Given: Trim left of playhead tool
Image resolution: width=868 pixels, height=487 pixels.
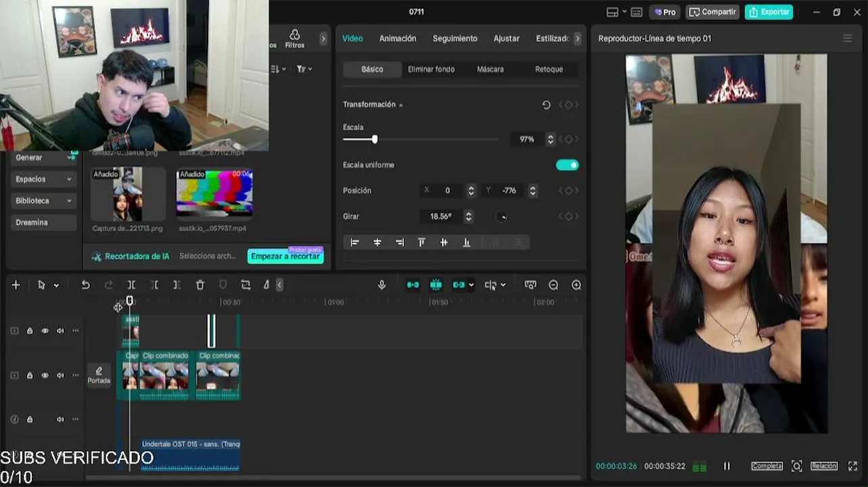Looking at the screenshot, I should pos(155,285).
